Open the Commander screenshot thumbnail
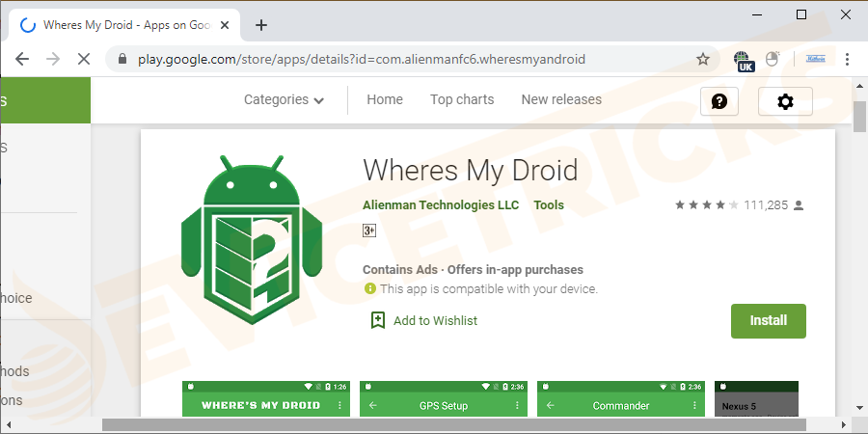This screenshot has height=434, width=868. 621,398
